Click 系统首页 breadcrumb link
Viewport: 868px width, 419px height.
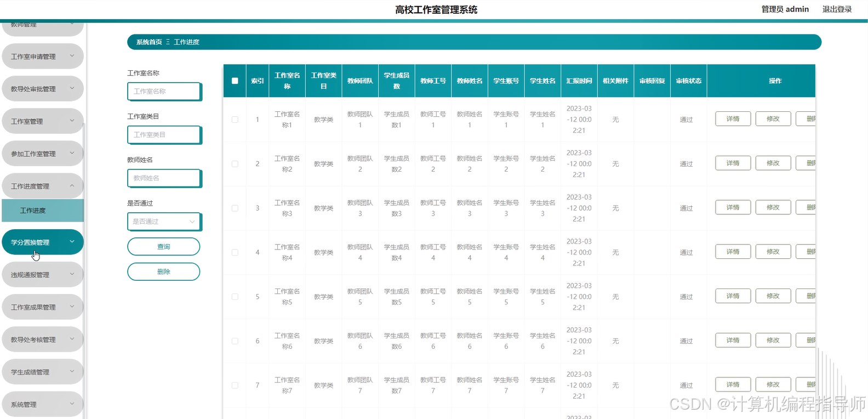pyautogui.click(x=149, y=42)
